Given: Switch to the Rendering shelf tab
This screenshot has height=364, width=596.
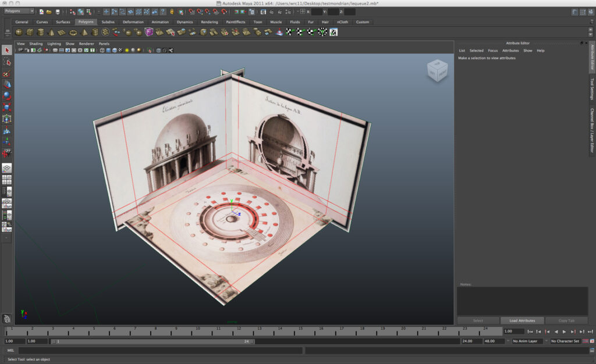Looking at the screenshot, I should pos(209,22).
